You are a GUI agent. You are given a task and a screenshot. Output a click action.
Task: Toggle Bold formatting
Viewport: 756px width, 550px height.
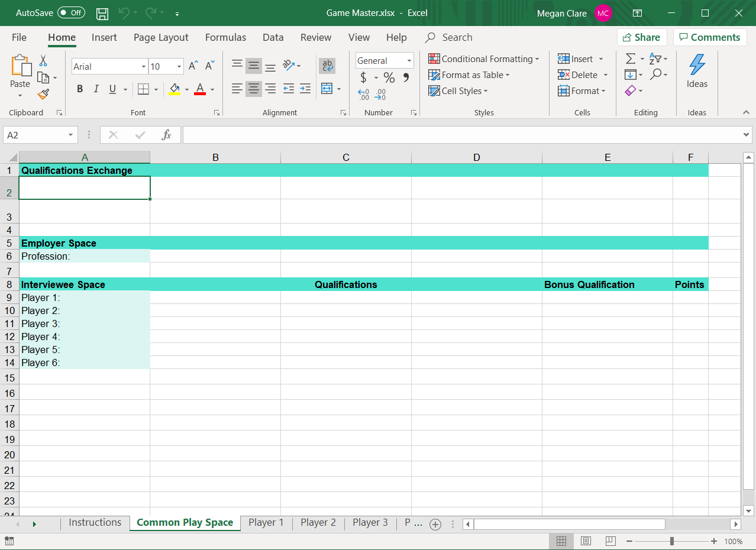point(80,89)
